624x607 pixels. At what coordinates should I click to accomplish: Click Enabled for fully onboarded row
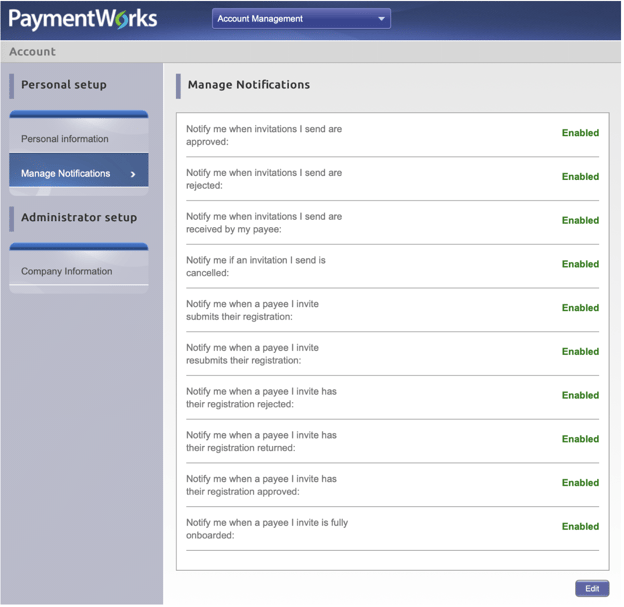point(581,527)
